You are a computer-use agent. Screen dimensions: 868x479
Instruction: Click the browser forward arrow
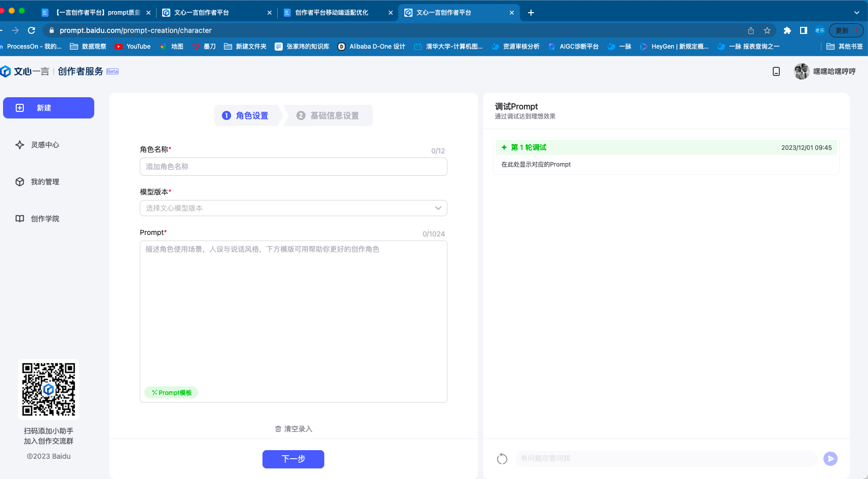15,30
